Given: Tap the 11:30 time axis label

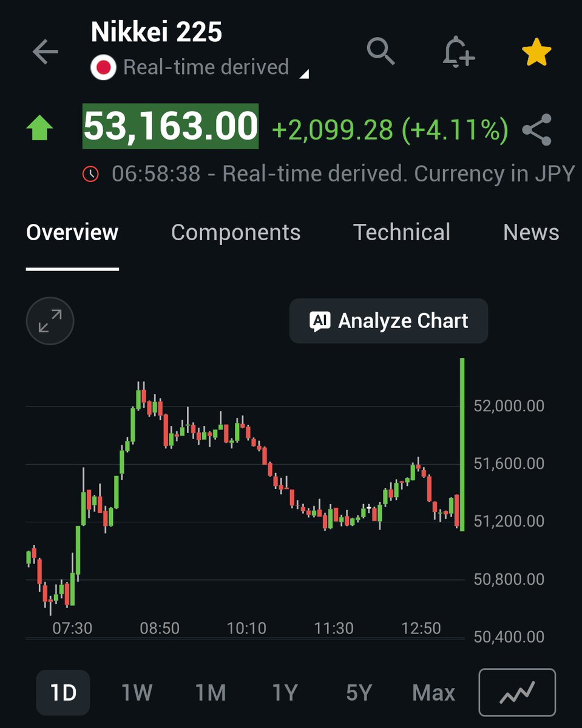Looking at the screenshot, I should pos(334,628).
